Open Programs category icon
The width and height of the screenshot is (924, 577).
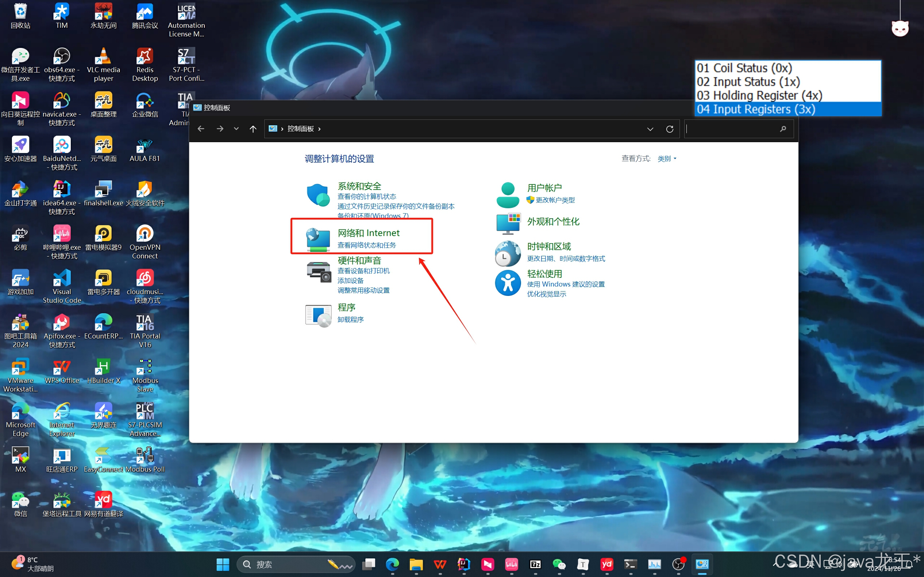tap(318, 315)
